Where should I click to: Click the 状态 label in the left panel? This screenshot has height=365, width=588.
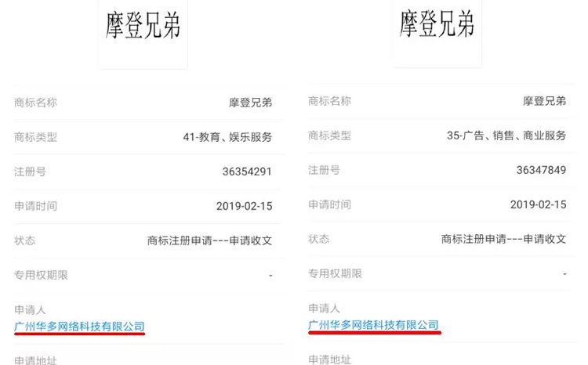pos(25,240)
